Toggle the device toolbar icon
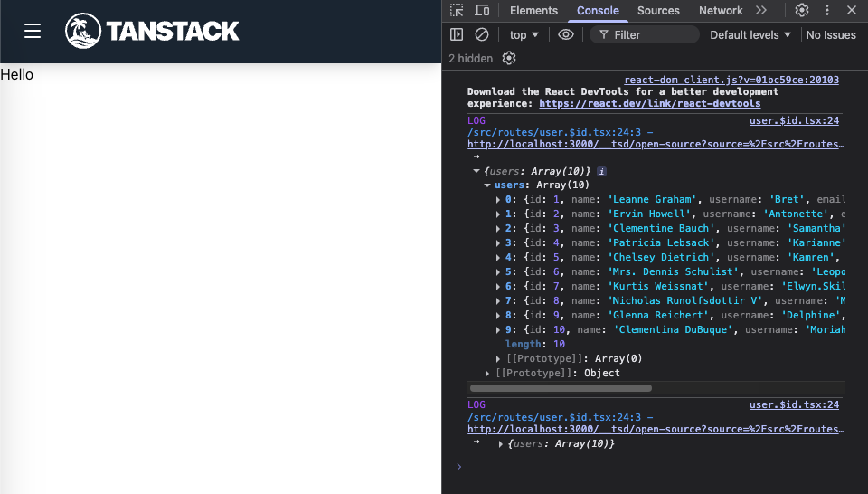 (x=482, y=11)
